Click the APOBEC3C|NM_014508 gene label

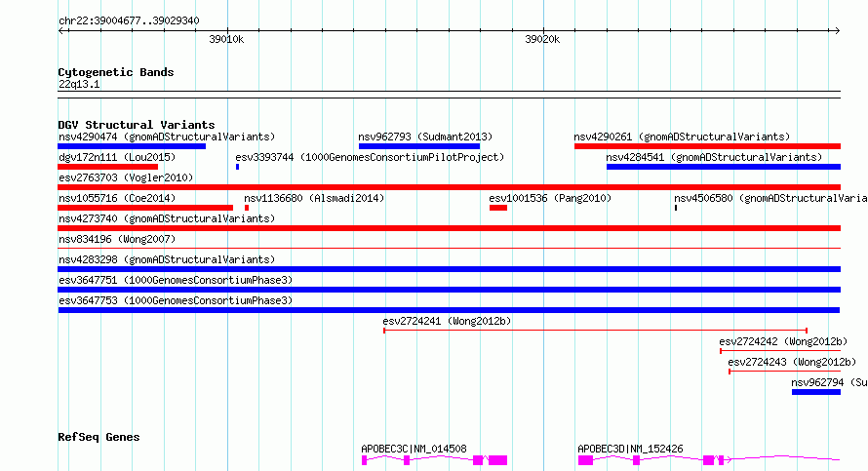coord(414,449)
